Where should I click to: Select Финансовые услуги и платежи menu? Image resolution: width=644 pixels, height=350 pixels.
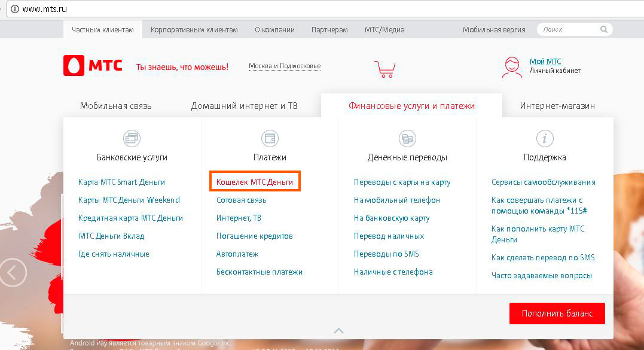tap(411, 105)
